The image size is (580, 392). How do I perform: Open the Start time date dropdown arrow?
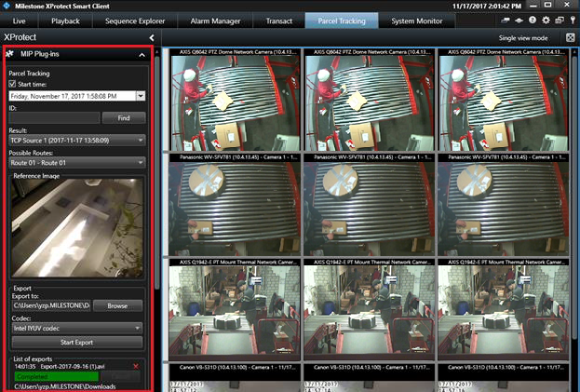(141, 96)
